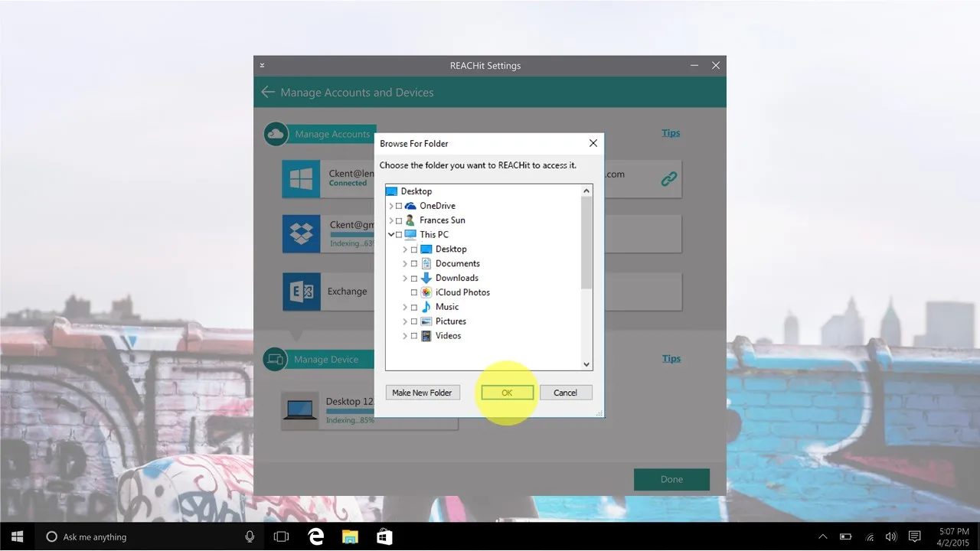The image size is (980, 551).
Task: Click the Ask me anything search box
Action: coord(151,536)
